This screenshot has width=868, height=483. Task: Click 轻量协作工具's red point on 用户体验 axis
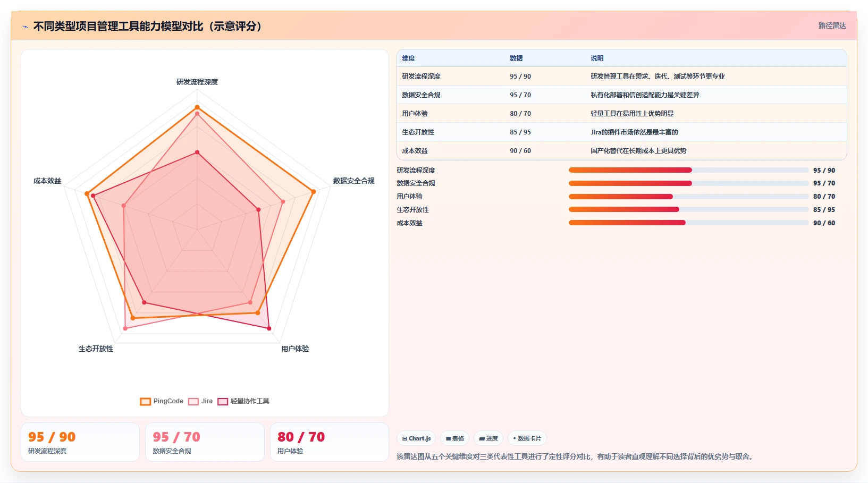269,328
